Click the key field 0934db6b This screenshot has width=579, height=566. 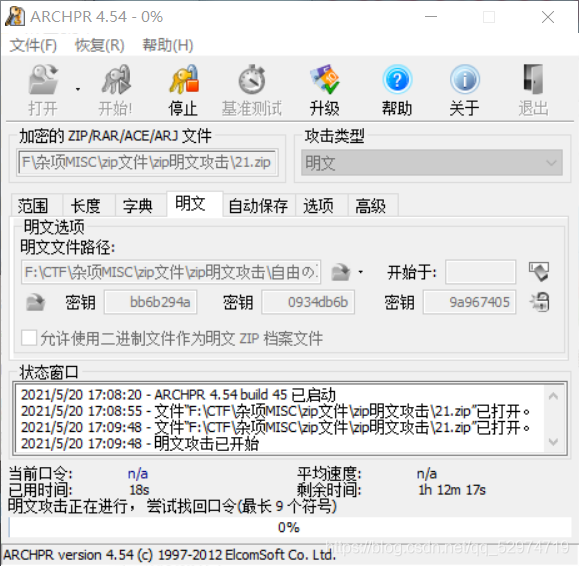[308, 302]
